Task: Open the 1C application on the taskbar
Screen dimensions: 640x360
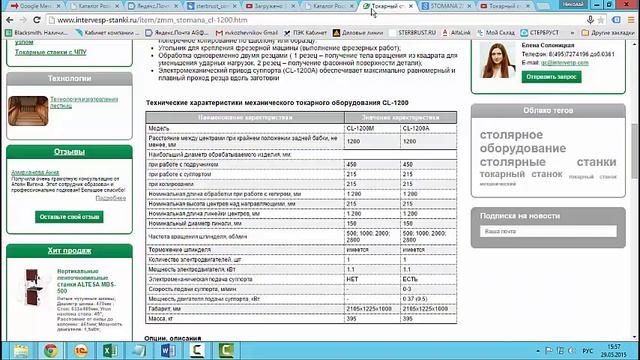Action: click(x=81, y=351)
